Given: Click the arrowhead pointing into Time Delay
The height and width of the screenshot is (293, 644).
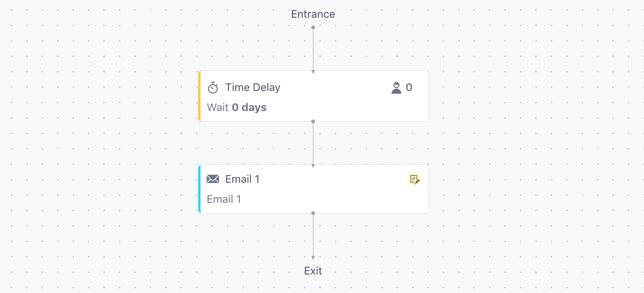Looking at the screenshot, I should [x=313, y=72].
